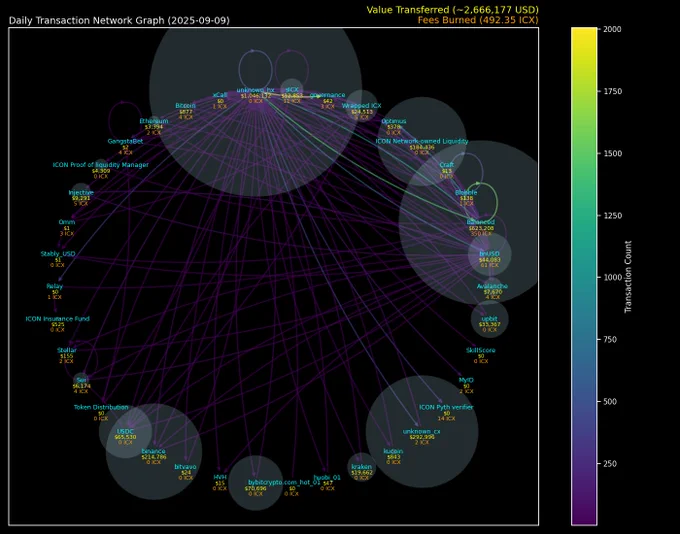Select the Craft node label
Image resolution: width=680 pixels, height=534 pixels.
click(446, 165)
